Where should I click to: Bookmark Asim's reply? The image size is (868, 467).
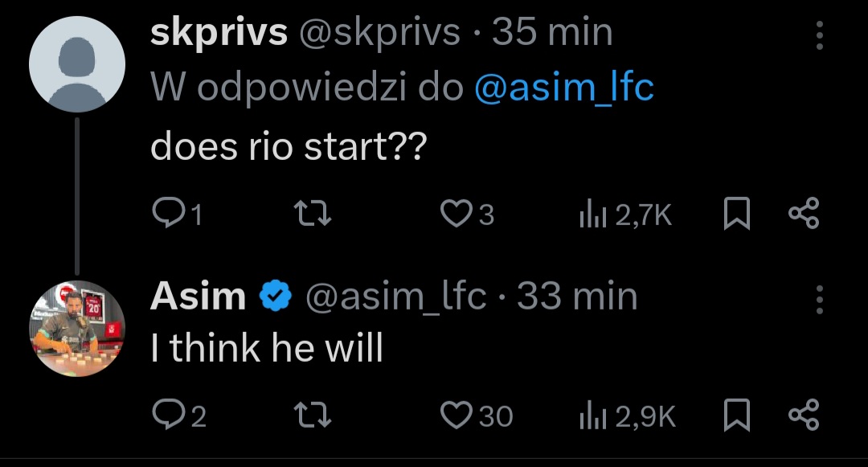[737, 415]
